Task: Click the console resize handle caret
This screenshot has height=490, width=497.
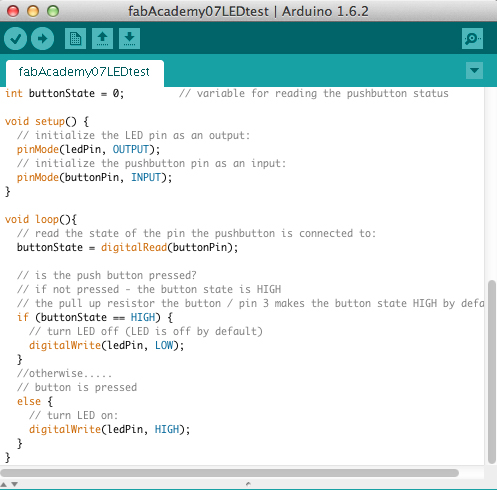Action: pyautogui.click(x=248, y=484)
